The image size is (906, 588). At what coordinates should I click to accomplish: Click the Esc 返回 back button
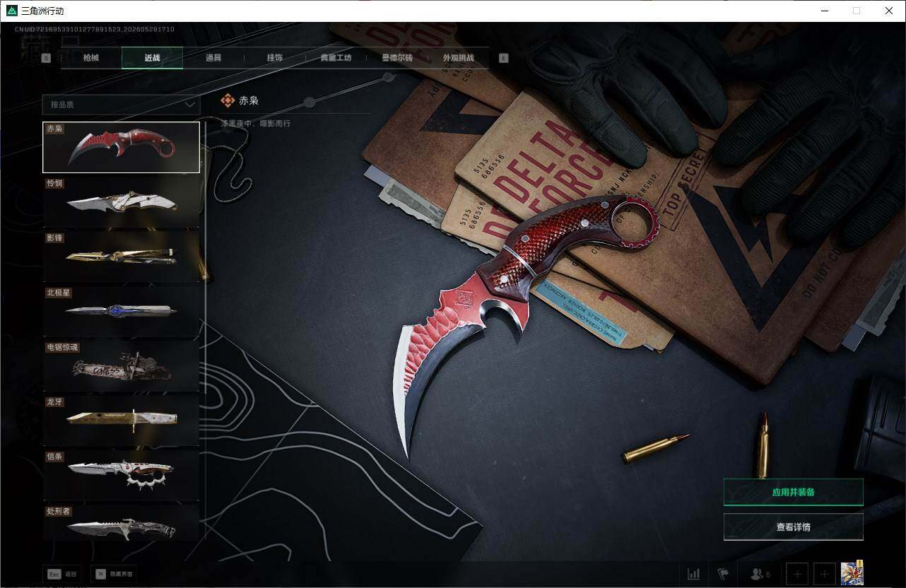click(x=61, y=574)
